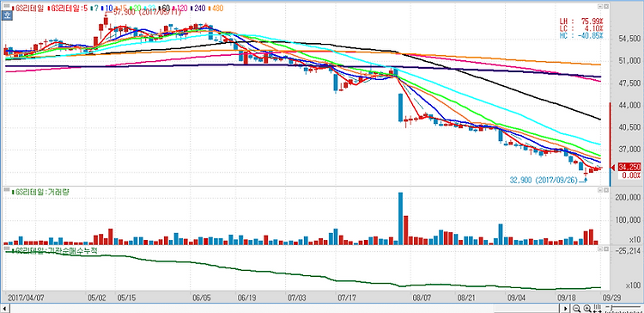Click the 44,000 price axis label

coord(629,105)
